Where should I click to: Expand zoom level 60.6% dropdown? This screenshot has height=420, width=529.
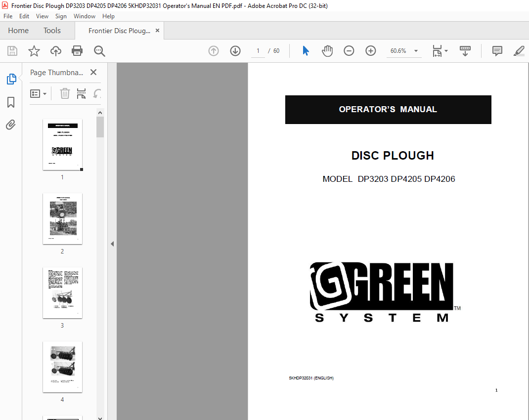416,51
